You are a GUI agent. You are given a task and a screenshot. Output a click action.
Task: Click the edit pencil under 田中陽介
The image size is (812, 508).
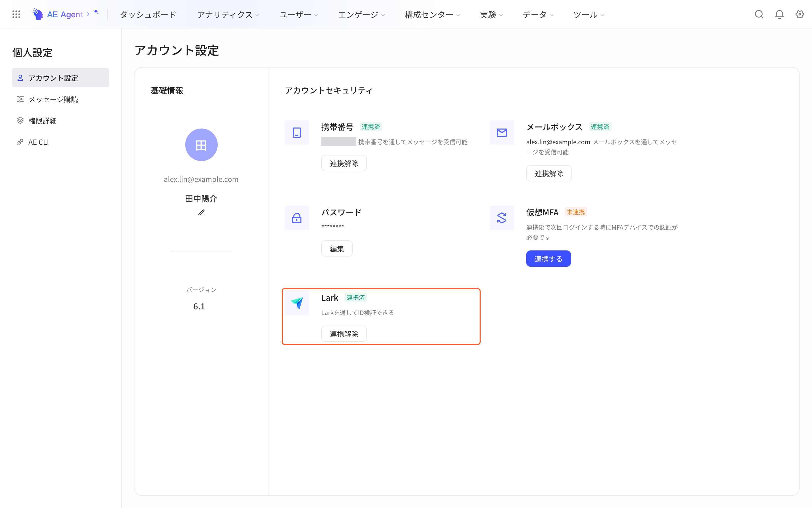(x=201, y=213)
